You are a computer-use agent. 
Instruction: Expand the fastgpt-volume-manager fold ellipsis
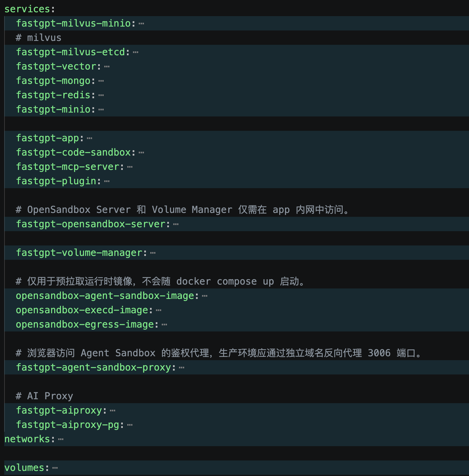[153, 253]
